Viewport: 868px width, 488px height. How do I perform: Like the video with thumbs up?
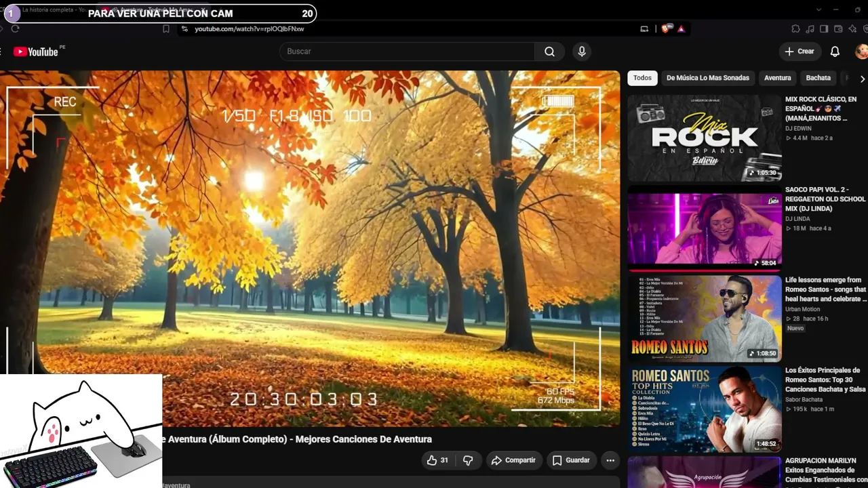pos(431,460)
